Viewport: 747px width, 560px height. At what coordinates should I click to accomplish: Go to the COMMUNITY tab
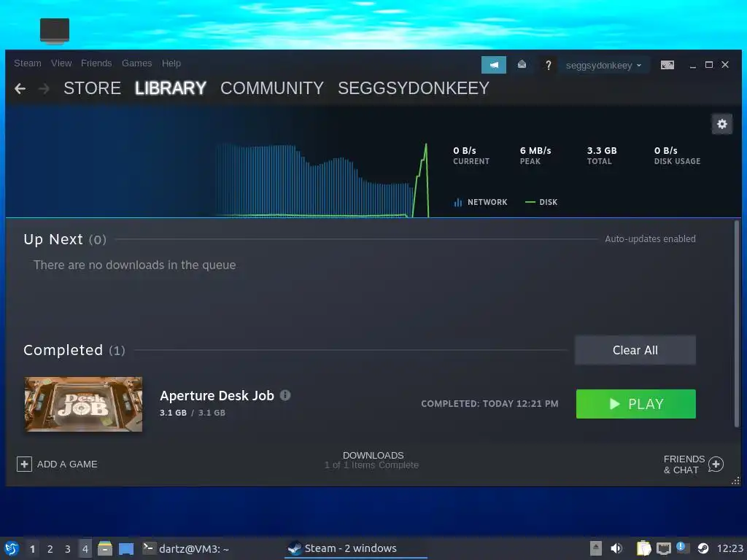point(272,88)
